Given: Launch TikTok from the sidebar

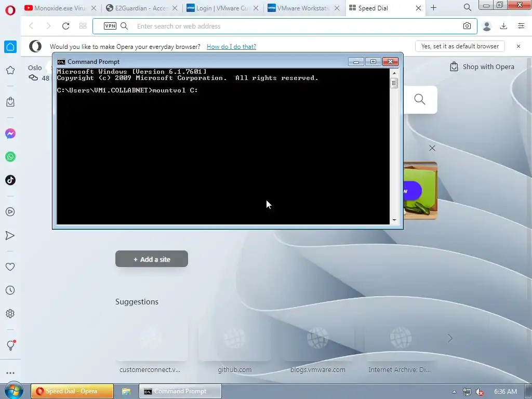Looking at the screenshot, I should point(10,180).
